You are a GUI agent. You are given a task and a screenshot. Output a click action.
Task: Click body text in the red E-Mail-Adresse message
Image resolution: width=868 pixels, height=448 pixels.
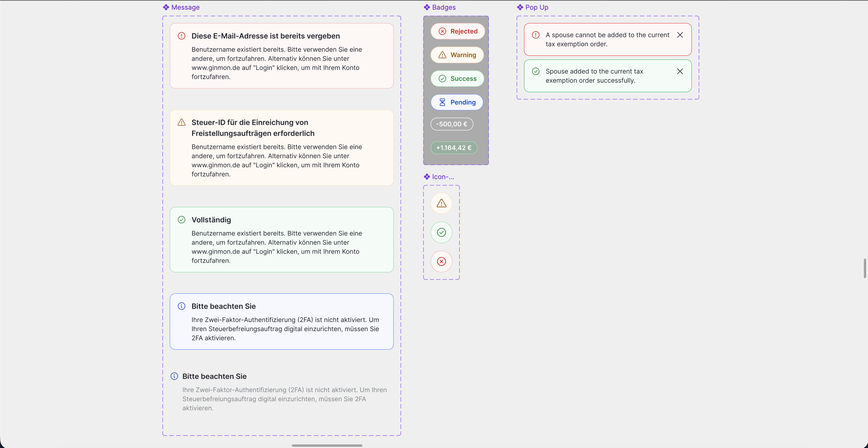(277, 63)
